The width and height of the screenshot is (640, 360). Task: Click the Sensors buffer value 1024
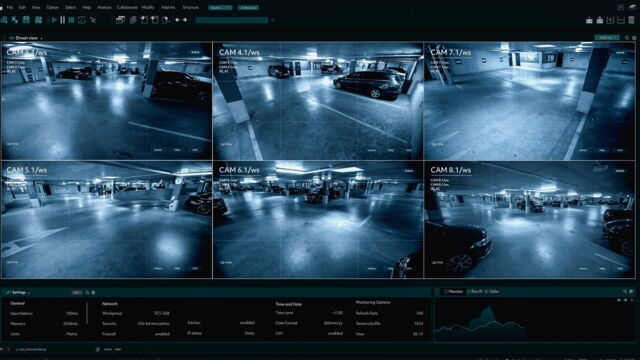point(418,323)
